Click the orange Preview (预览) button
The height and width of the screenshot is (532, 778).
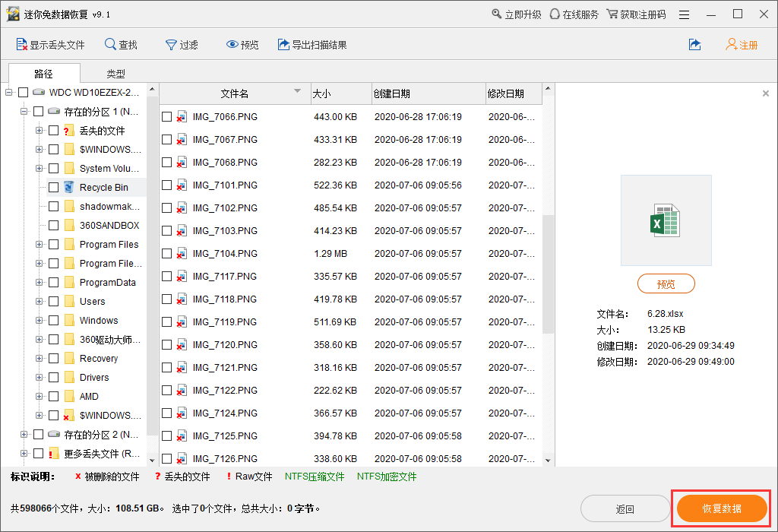tap(666, 284)
